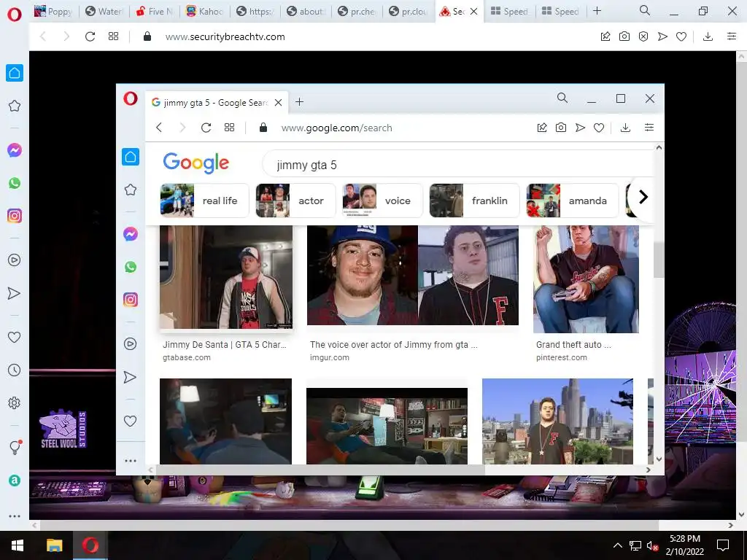Expand more options dots in outer sidebar
The width and height of the screenshot is (747, 560).
pos(15,516)
